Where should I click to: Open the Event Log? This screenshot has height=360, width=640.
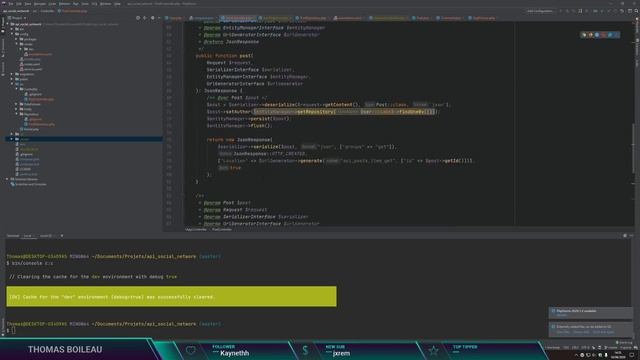click(624, 342)
